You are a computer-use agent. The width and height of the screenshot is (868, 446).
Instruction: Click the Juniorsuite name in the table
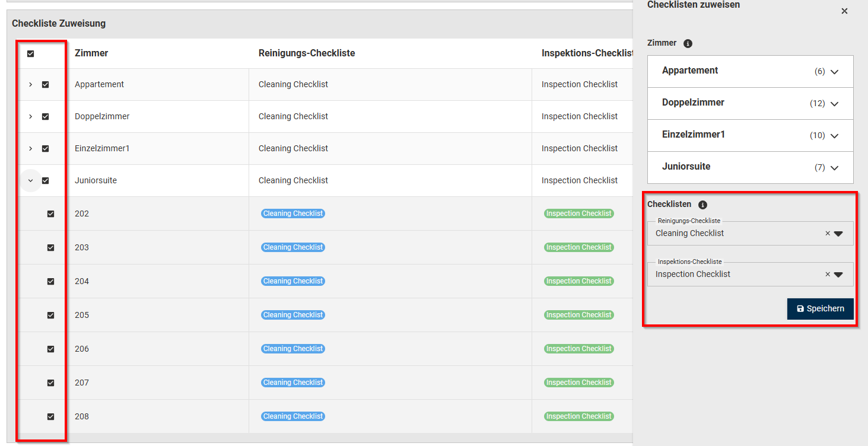pyautogui.click(x=96, y=180)
